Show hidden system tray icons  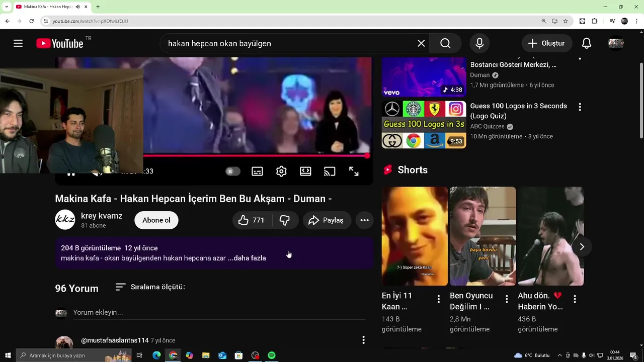pyautogui.click(x=559, y=355)
